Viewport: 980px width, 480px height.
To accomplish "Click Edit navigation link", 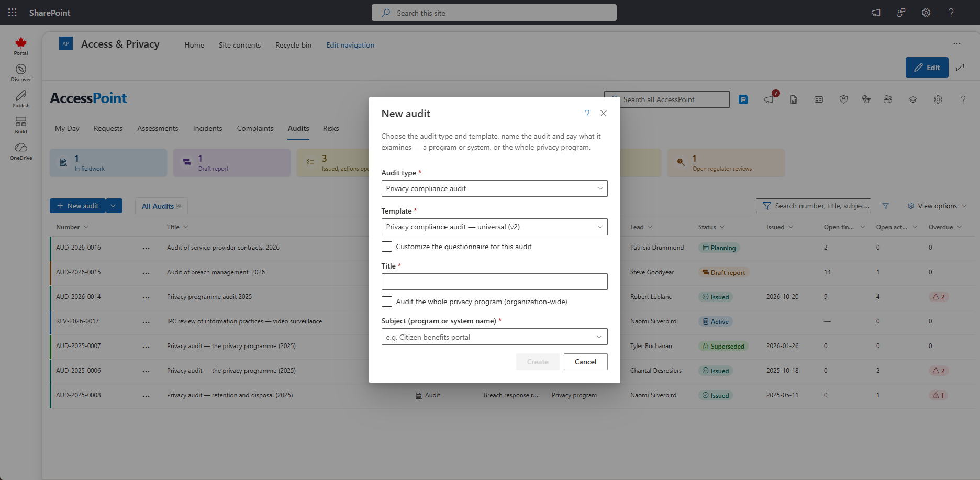I will click(x=350, y=45).
